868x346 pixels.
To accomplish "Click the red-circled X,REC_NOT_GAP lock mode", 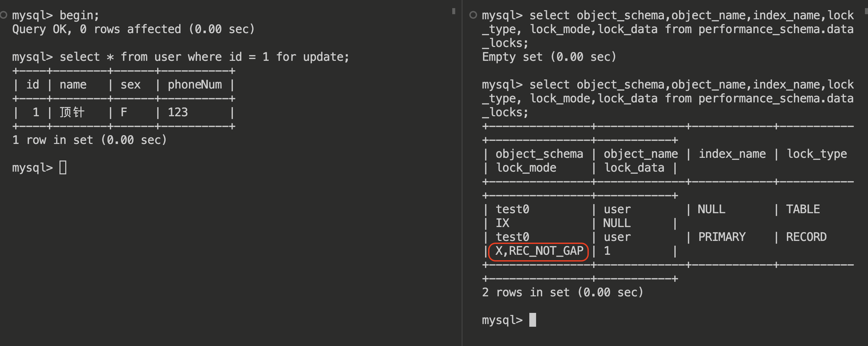I will pyautogui.click(x=539, y=251).
